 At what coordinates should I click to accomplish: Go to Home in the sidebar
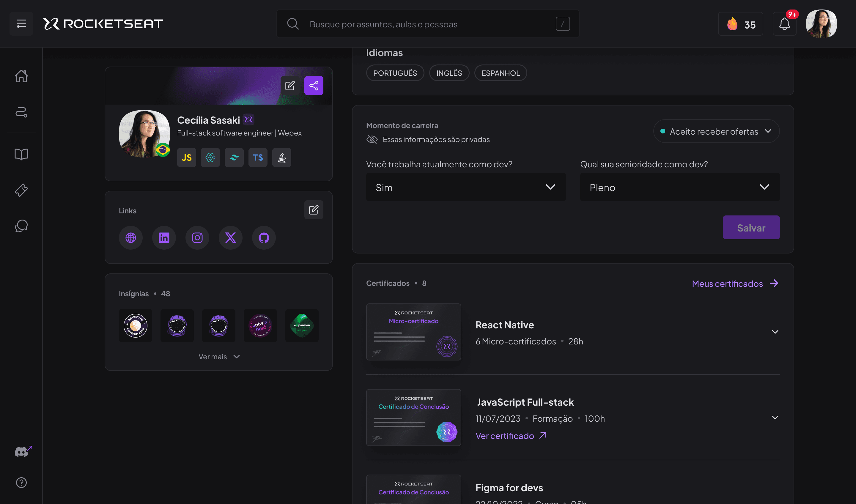coord(21,76)
